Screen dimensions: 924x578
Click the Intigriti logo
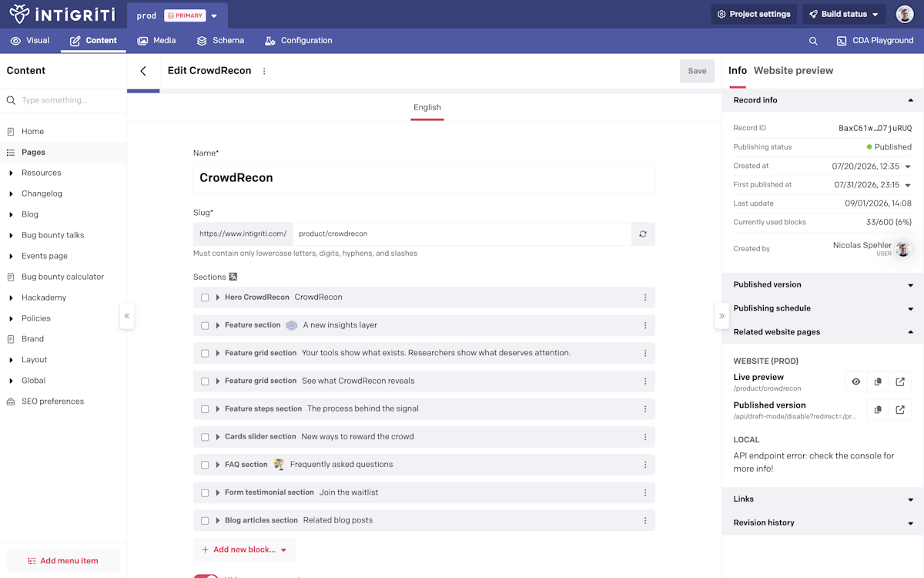(62, 14)
